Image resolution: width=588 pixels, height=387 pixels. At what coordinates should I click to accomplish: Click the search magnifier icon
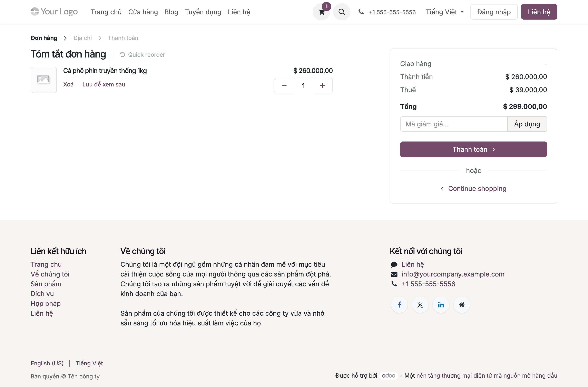point(342,12)
